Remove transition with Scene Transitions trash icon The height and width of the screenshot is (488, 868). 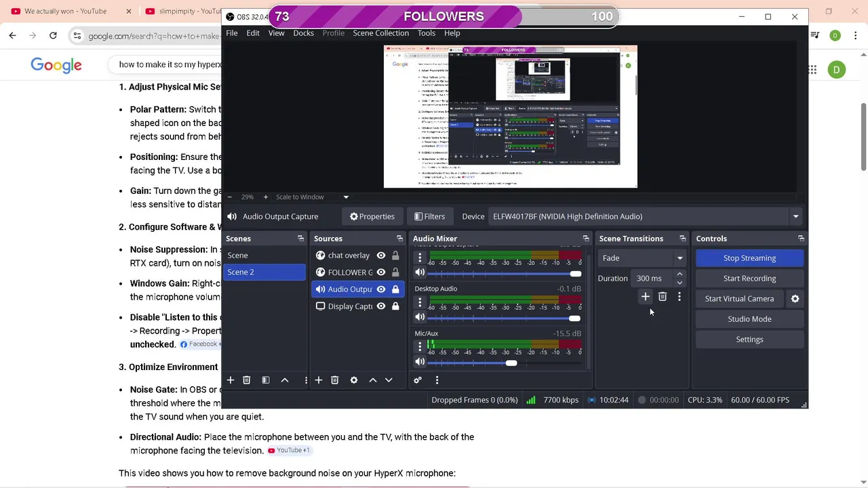[663, 297]
